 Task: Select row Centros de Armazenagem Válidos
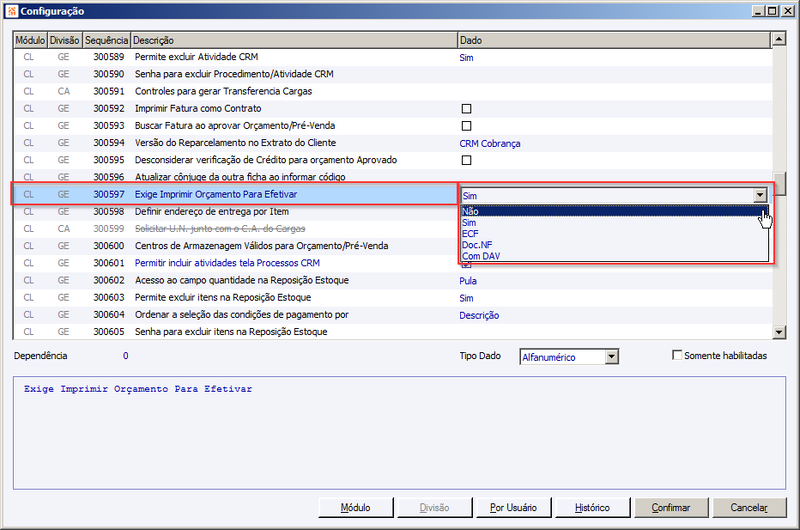pos(237,246)
